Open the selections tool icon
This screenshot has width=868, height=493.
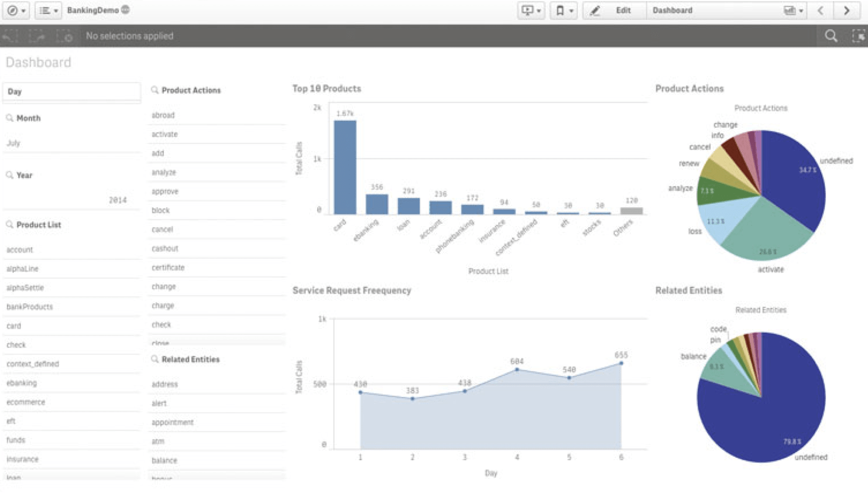(859, 36)
